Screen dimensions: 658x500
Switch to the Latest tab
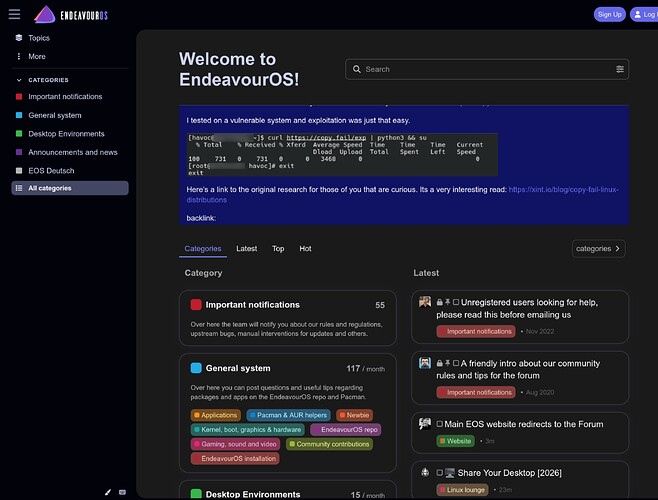tap(246, 249)
